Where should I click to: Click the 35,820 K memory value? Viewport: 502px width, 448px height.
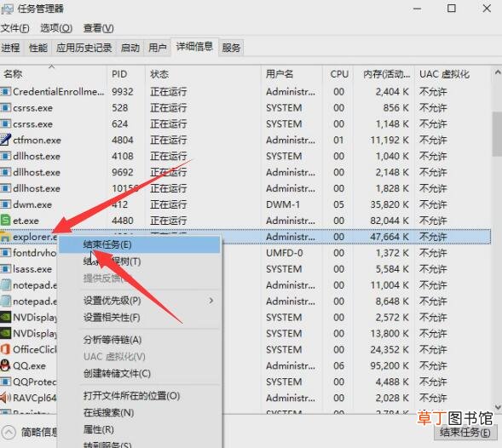tap(389, 204)
